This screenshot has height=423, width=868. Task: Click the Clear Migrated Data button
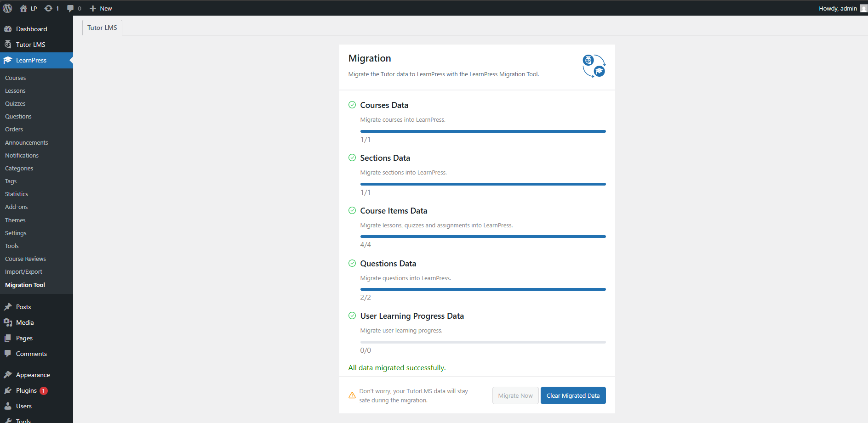coord(573,395)
